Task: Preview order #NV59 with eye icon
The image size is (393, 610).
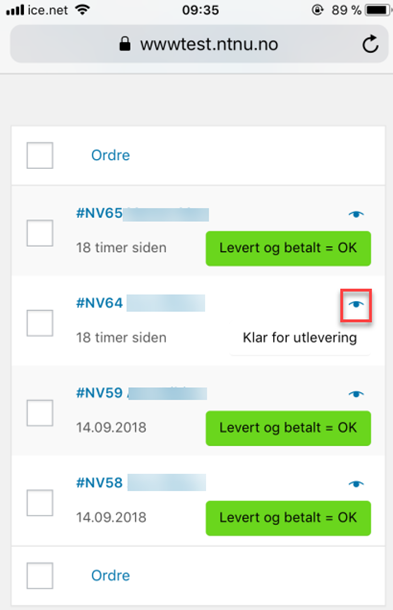Action: (356, 394)
